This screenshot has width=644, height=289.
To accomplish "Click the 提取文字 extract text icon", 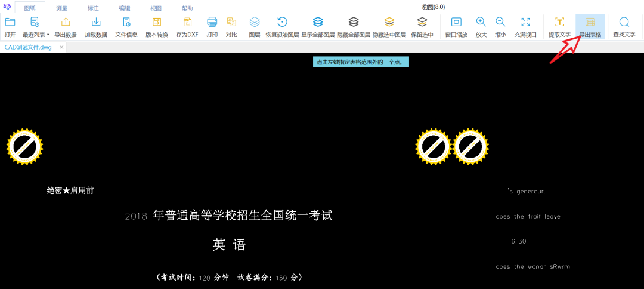I will 559,22.
